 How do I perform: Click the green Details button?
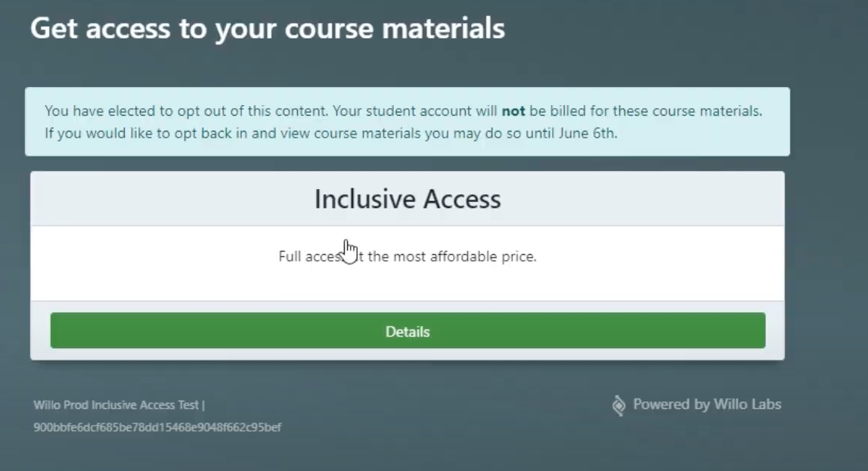[x=408, y=330]
